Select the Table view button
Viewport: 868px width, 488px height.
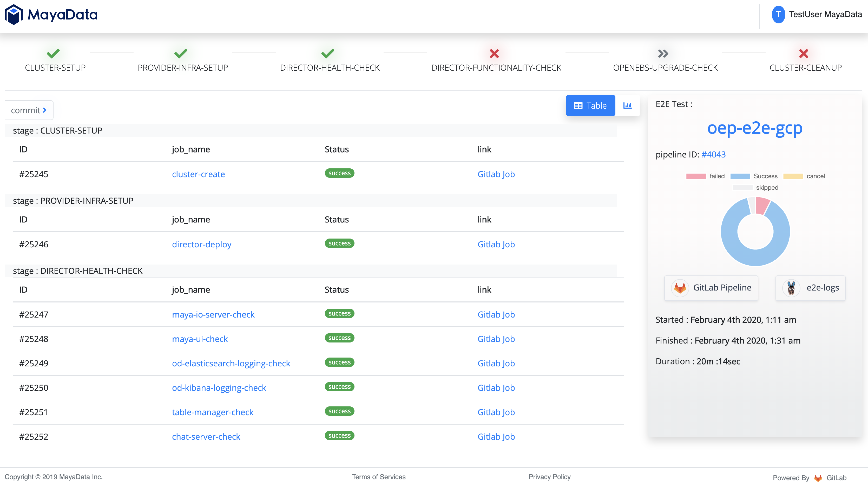point(590,105)
